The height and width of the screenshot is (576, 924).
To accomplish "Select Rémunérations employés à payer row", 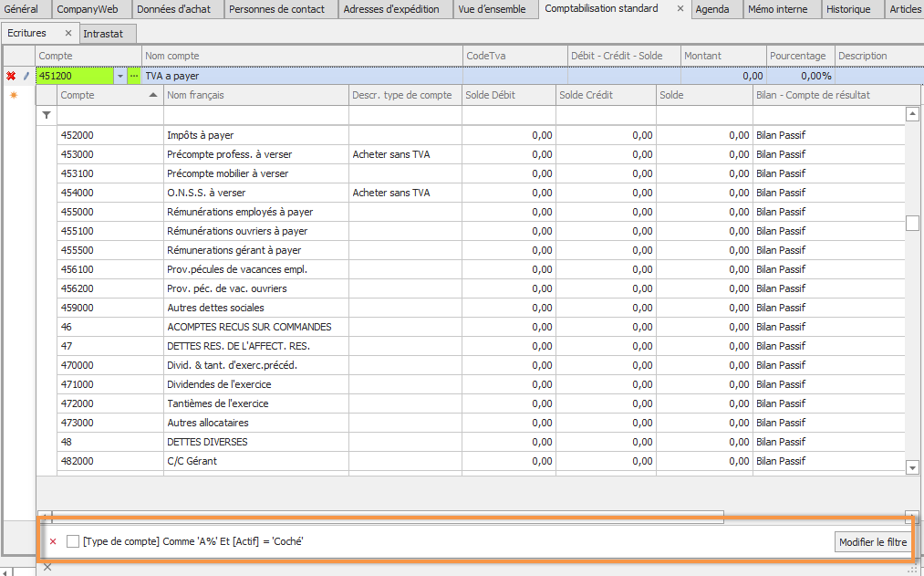I will [481, 212].
